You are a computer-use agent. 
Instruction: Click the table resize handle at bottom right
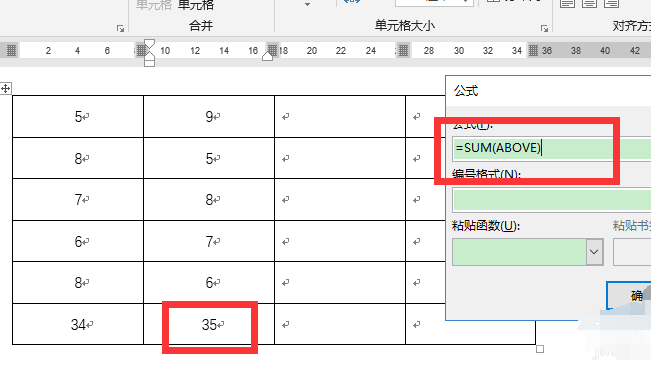click(x=540, y=349)
